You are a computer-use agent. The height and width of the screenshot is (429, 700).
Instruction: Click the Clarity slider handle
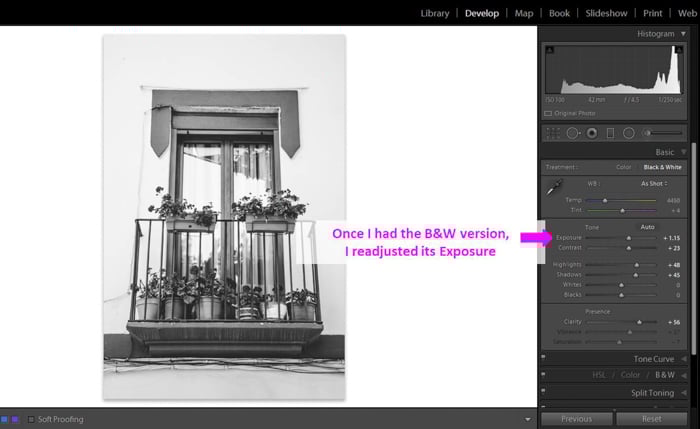639,322
